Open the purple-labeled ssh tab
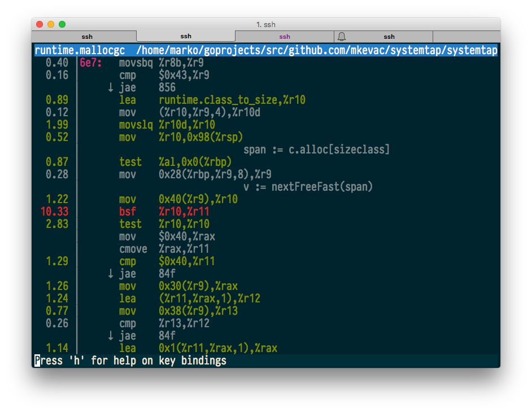This screenshot has width=532, height=413. pos(284,37)
